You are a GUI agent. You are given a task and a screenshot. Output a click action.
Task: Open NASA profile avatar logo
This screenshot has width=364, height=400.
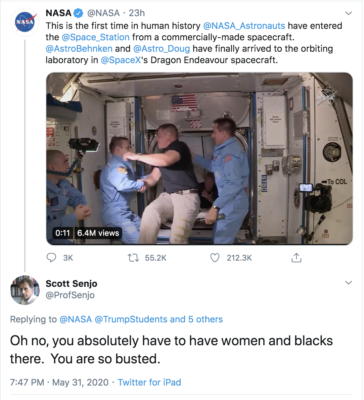pos(25,22)
